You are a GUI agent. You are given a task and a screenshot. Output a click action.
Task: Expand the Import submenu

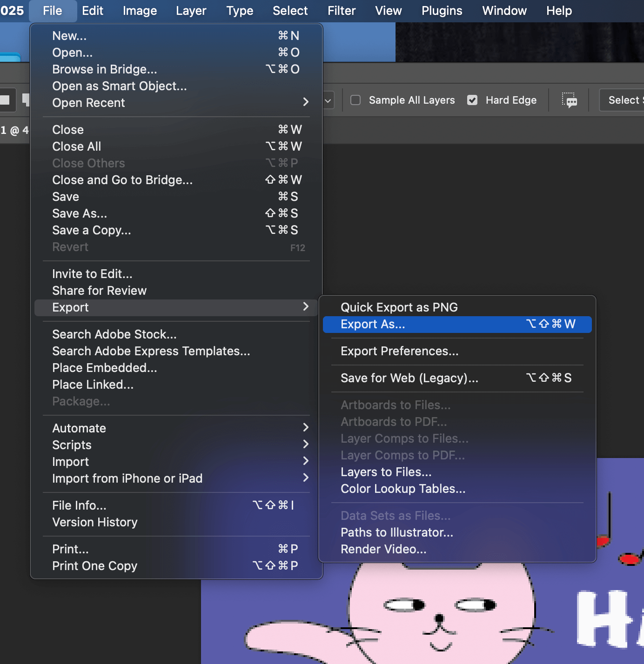pyautogui.click(x=176, y=462)
